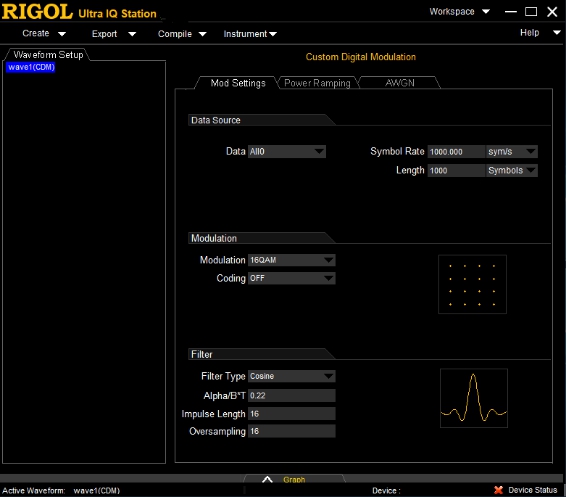The width and height of the screenshot is (567, 497).
Task: Click the 16QAM constellation diagram preview
Action: [x=472, y=284]
